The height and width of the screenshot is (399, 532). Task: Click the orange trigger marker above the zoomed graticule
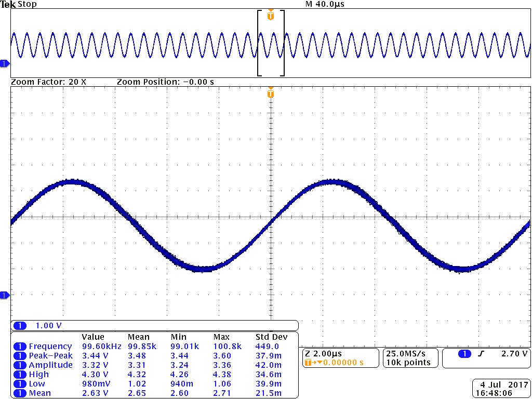pos(270,94)
